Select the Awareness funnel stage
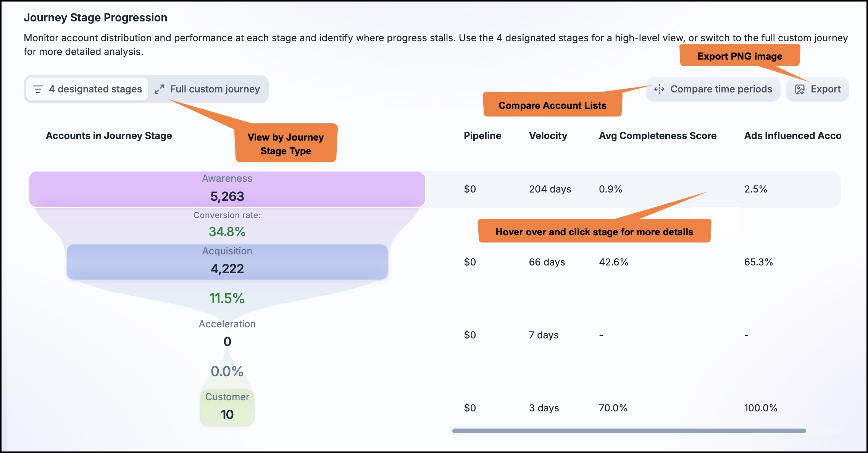Image resolution: width=868 pixels, height=453 pixels. 227,189
